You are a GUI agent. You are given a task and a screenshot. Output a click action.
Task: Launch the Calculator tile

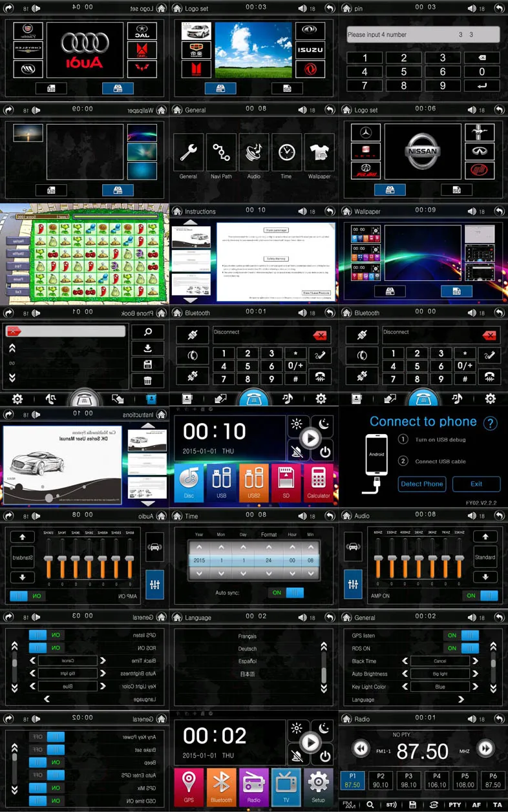pos(318,483)
